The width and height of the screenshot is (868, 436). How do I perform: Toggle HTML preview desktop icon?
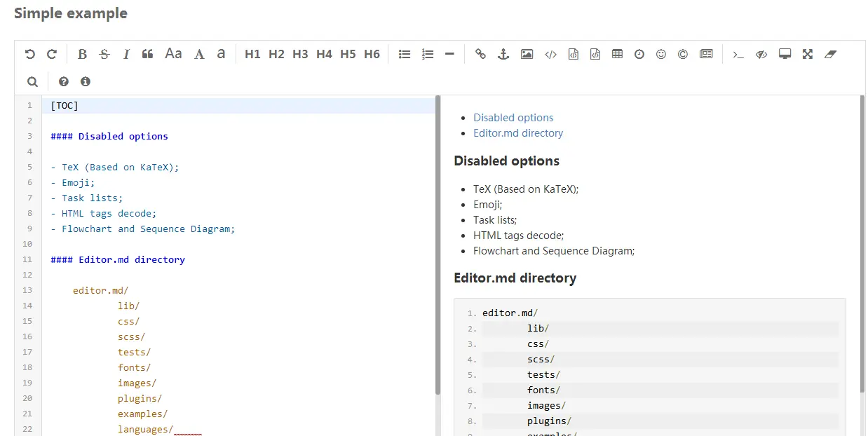[785, 54]
